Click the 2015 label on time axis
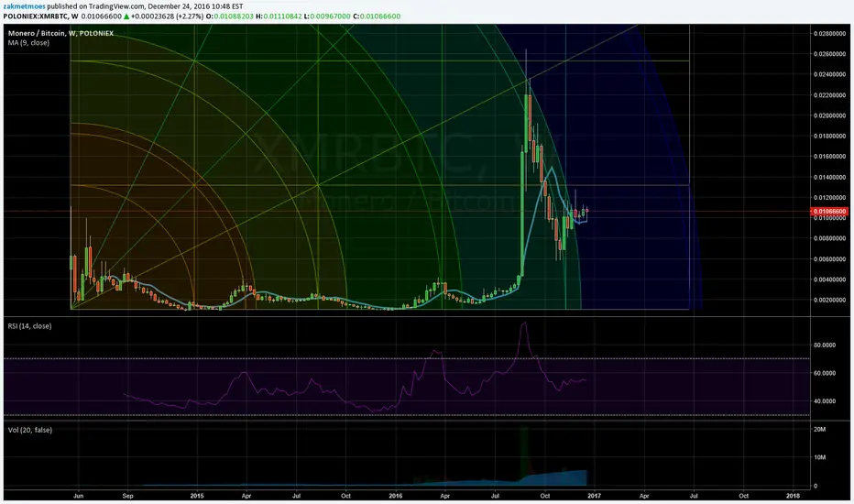 (197, 496)
